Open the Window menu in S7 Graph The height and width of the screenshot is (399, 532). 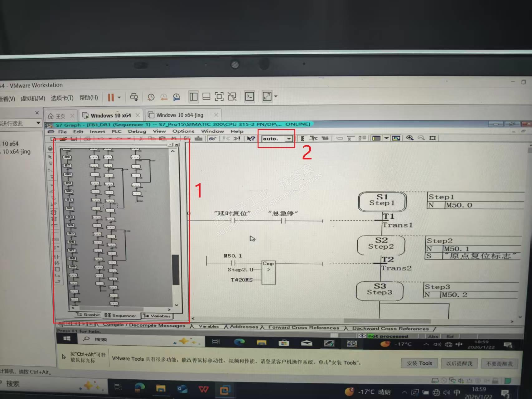pos(212,131)
